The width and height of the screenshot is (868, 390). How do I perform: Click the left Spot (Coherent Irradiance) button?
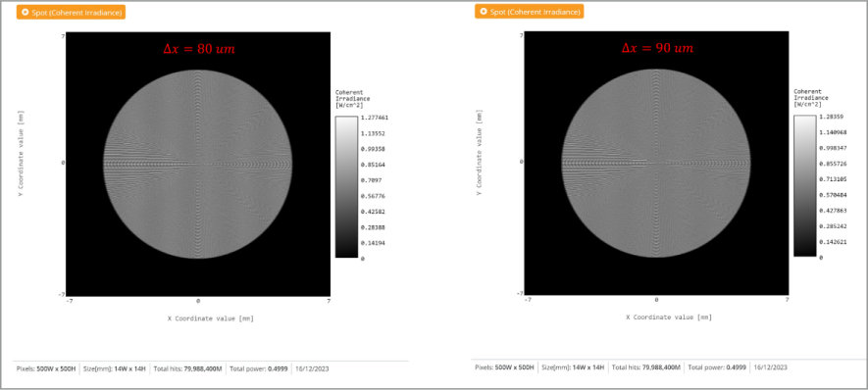pyautogui.click(x=71, y=12)
